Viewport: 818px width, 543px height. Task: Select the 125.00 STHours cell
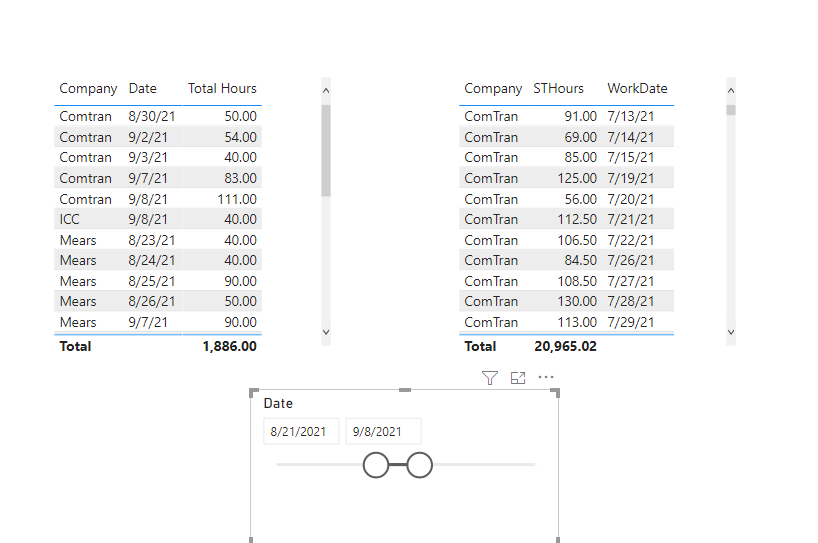[577, 178]
